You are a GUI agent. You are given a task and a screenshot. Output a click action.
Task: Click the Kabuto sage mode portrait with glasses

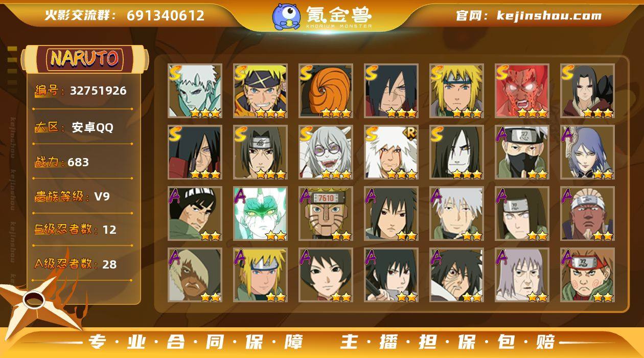point(326,152)
